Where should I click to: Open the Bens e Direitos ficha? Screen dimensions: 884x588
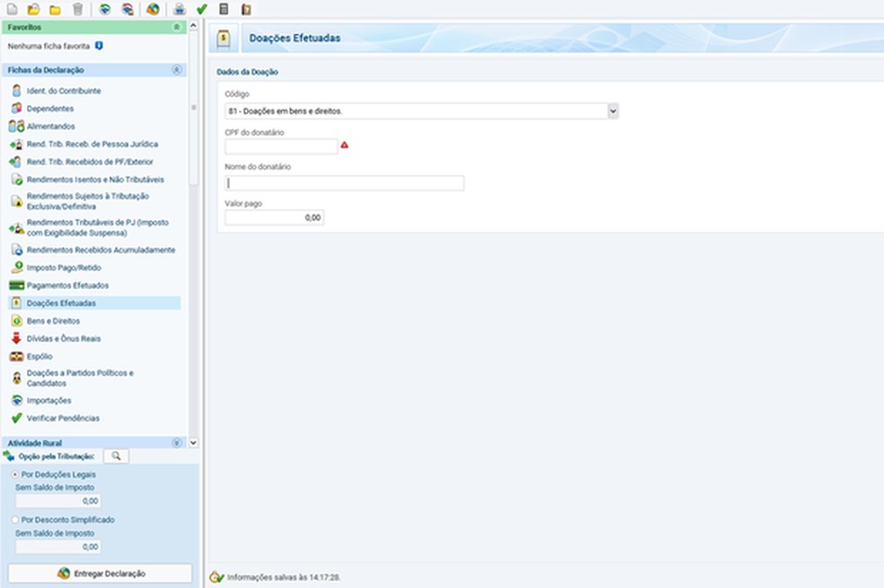coord(53,320)
